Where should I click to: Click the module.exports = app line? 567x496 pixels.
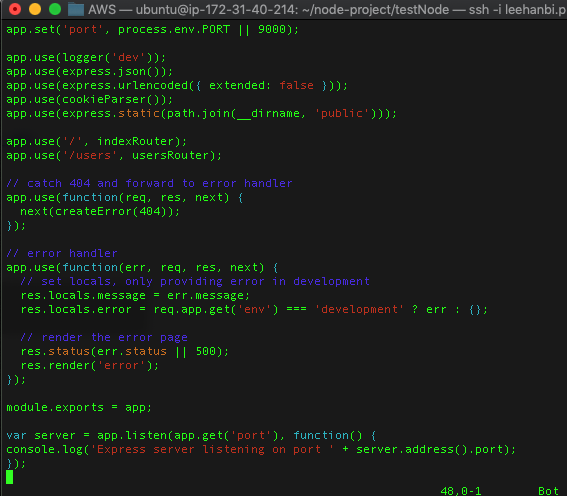coord(79,407)
